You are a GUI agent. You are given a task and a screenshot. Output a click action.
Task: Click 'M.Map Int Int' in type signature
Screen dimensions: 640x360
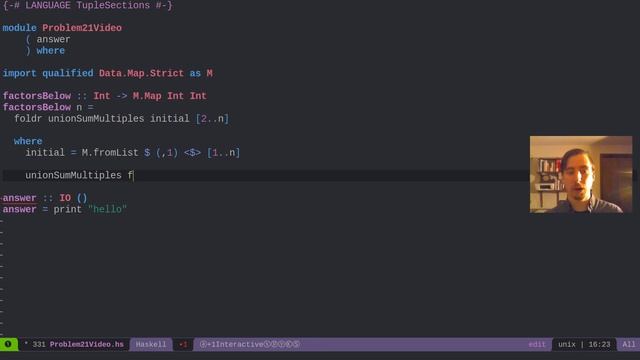pos(170,96)
